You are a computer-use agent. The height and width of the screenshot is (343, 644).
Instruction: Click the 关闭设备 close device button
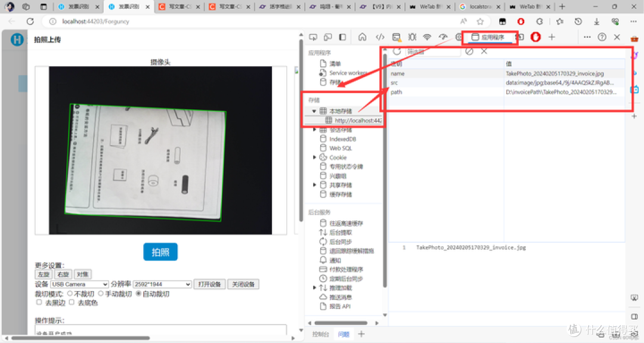pyautogui.click(x=243, y=285)
